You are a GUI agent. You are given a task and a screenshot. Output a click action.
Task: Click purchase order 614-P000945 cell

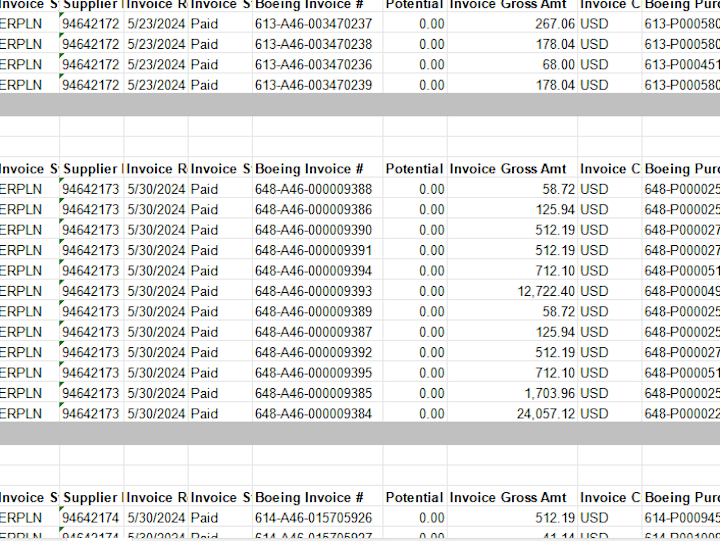[x=681, y=518]
